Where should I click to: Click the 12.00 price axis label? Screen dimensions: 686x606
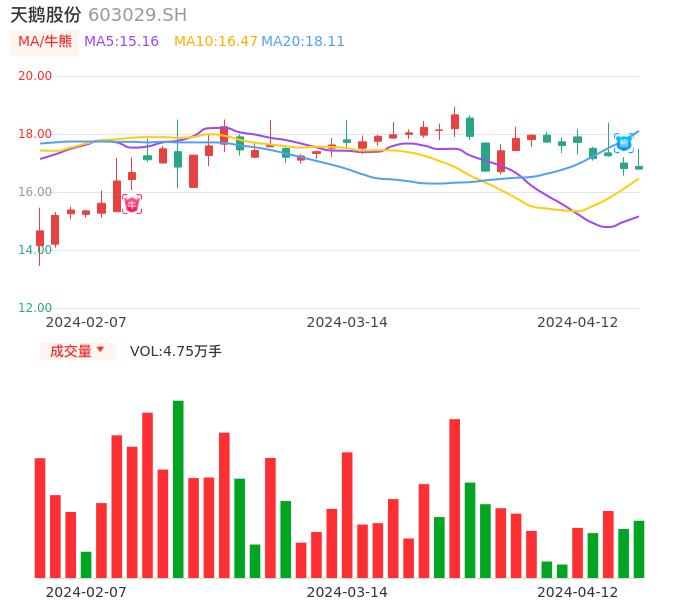pos(35,308)
